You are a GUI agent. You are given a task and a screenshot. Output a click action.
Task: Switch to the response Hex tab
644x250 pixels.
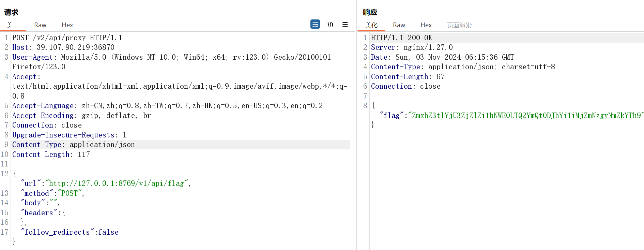(x=426, y=25)
